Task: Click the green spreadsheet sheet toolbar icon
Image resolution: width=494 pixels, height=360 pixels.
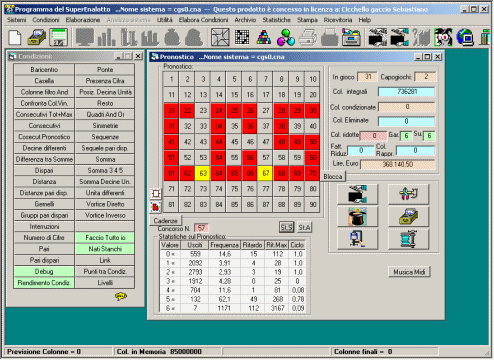Action: click(59, 37)
